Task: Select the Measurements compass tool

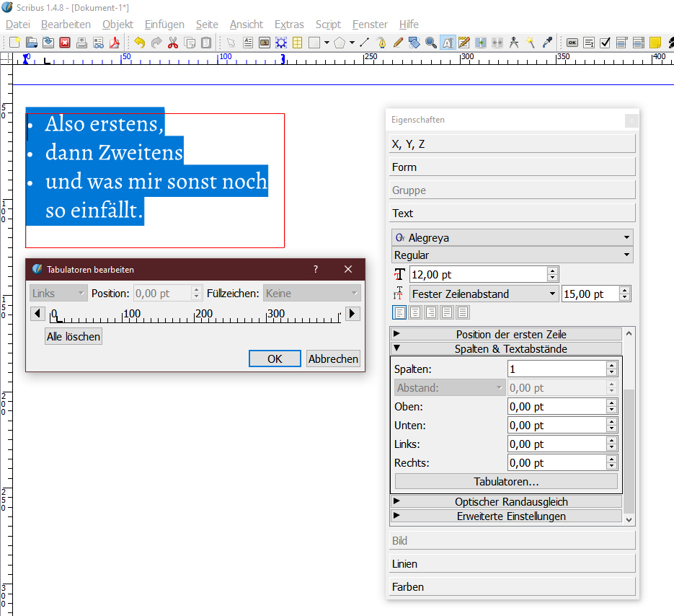Action: click(514, 43)
